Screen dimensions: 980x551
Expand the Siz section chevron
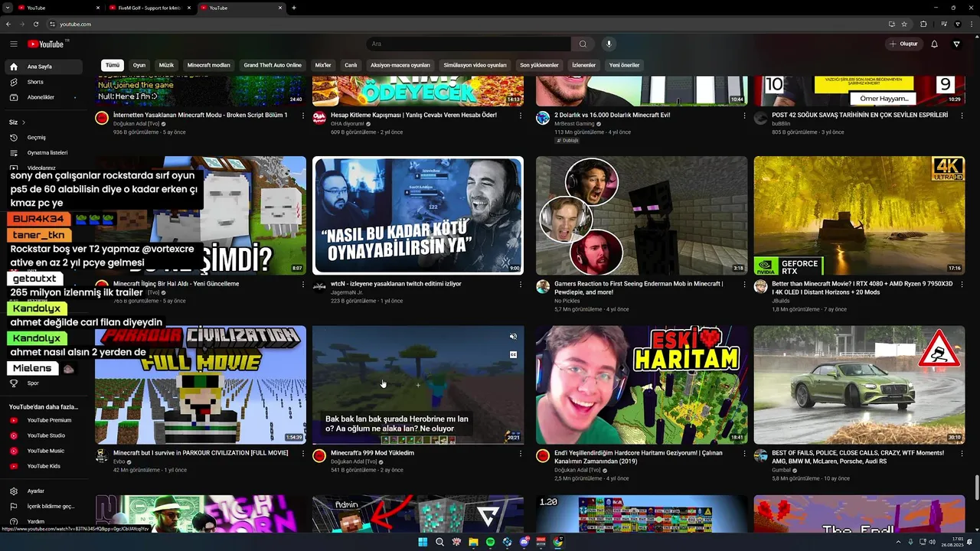pyautogui.click(x=24, y=122)
